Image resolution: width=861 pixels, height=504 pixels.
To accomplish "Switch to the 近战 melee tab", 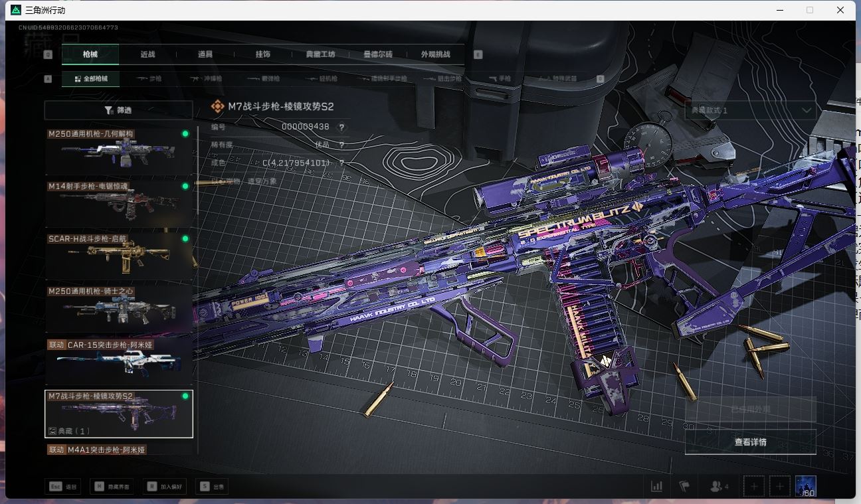I will point(147,54).
